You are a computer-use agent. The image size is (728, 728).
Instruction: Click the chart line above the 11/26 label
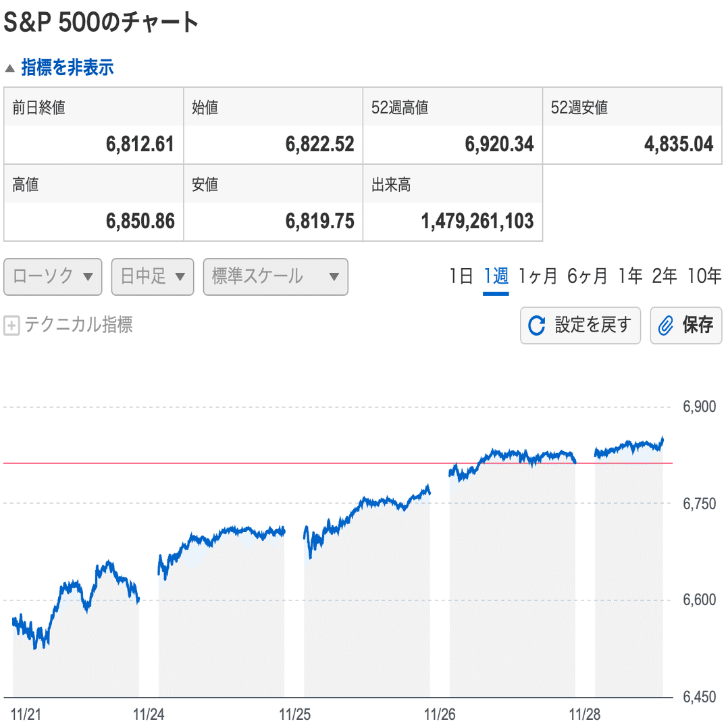458,472
